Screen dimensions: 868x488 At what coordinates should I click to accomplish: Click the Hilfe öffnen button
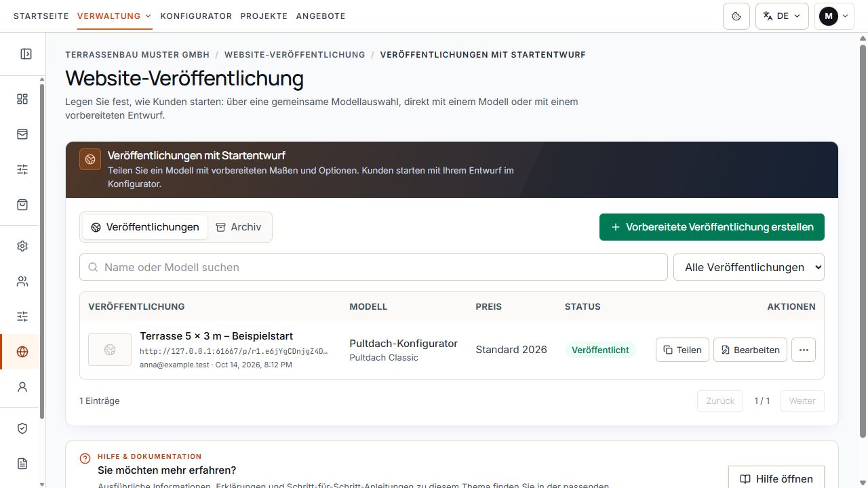(x=776, y=479)
